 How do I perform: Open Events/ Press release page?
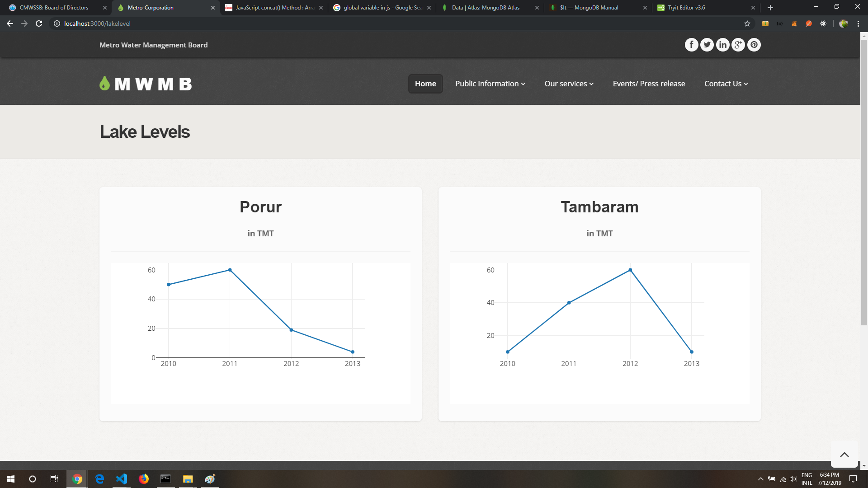[649, 84]
